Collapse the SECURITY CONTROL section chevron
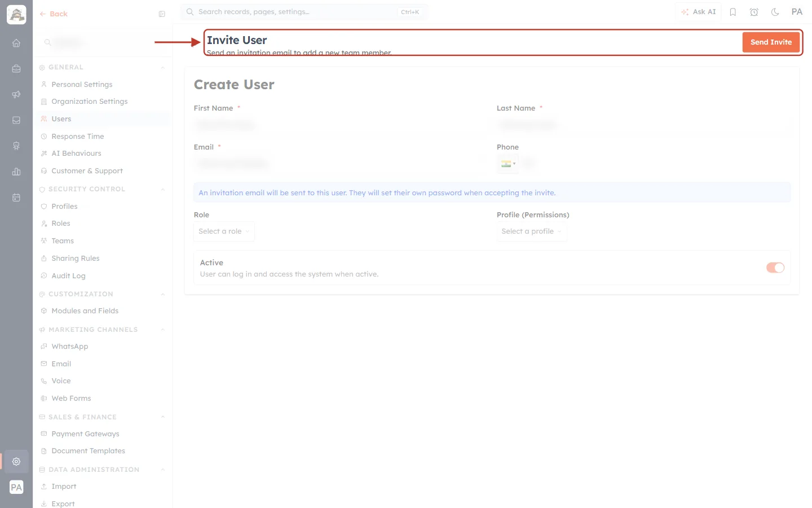812x508 pixels. tap(163, 190)
